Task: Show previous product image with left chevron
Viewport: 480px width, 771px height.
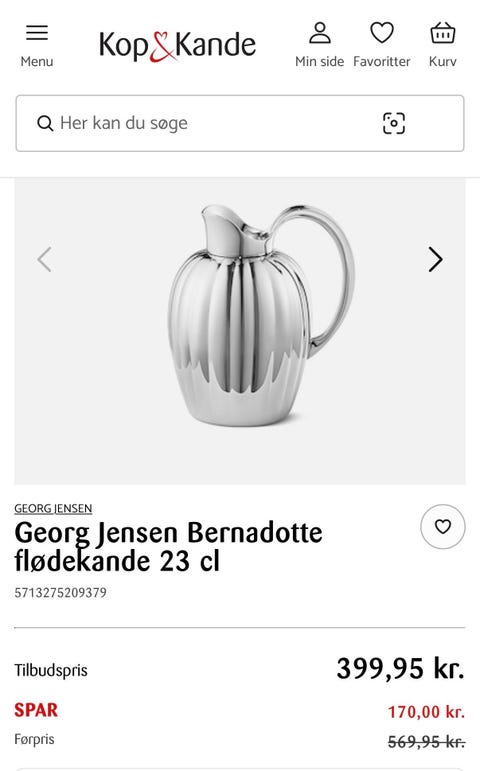Action: click(45, 259)
